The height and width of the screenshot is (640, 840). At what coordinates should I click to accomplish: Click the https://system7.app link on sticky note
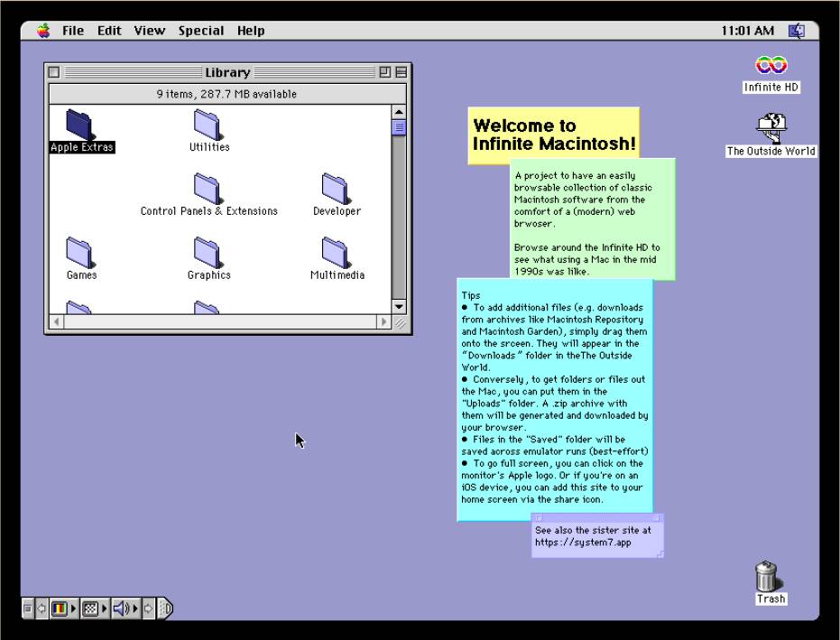[x=583, y=542]
